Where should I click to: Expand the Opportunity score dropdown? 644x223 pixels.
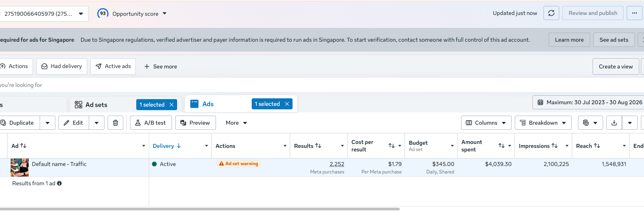pyautogui.click(x=165, y=14)
